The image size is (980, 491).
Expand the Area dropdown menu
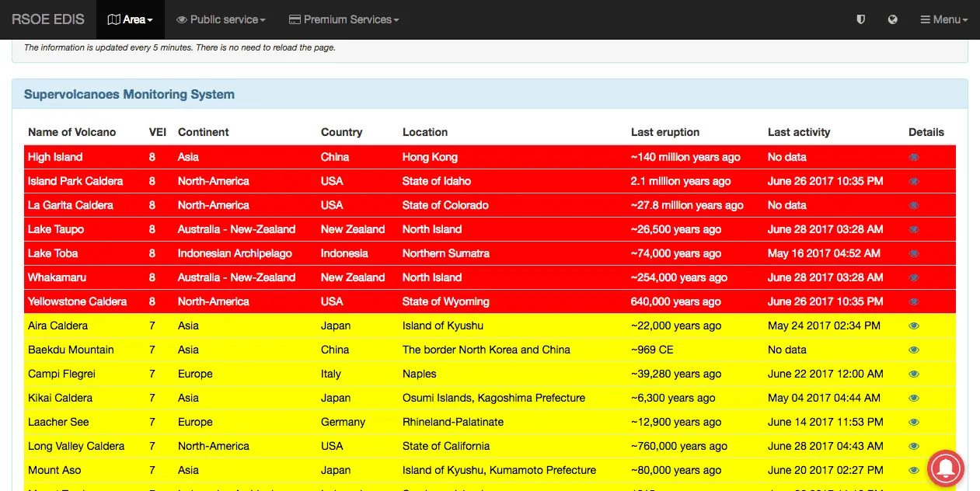pyautogui.click(x=130, y=19)
